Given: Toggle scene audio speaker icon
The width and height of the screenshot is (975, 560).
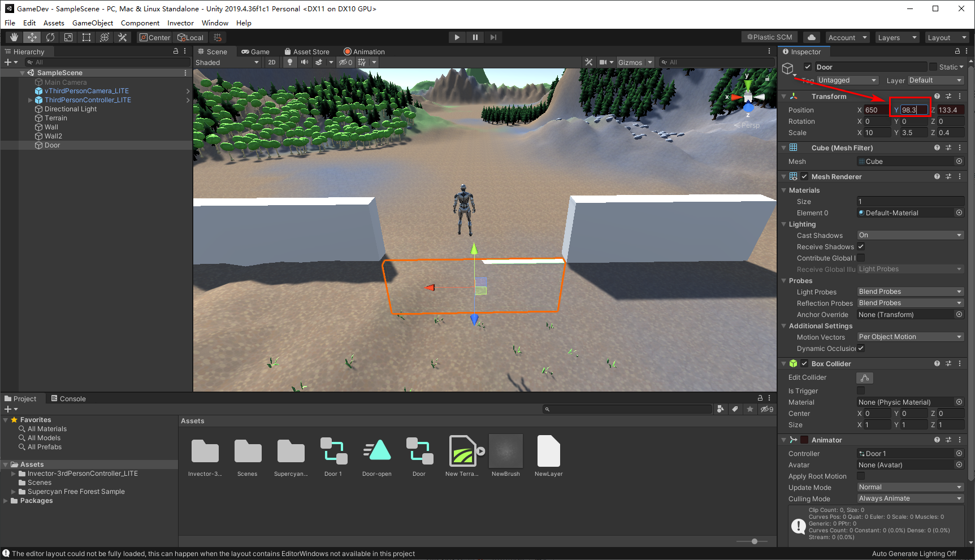Looking at the screenshot, I should click(x=305, y=62).
